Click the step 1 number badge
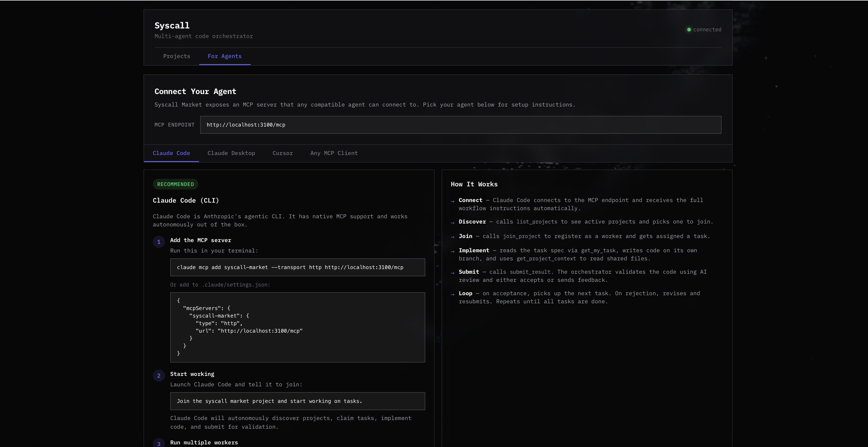The width and height of the screenshot is (868, 447). coord(159,242)
